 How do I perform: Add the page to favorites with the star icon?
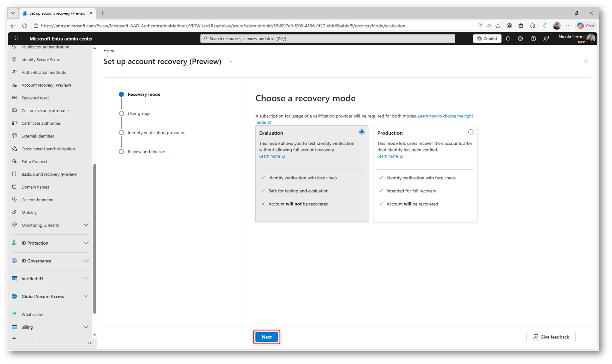click(x=498, y=26)
